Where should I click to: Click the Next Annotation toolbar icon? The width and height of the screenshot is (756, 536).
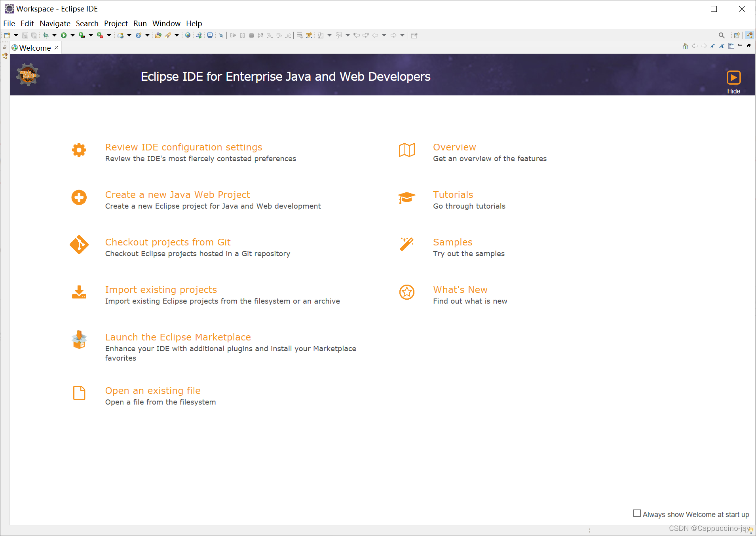(321, 35)
